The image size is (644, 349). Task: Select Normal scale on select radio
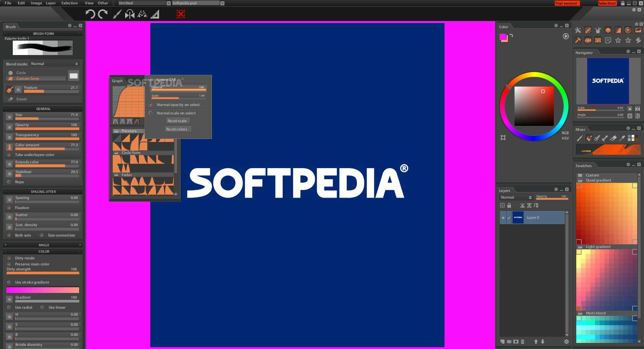(x=151, y=113)
